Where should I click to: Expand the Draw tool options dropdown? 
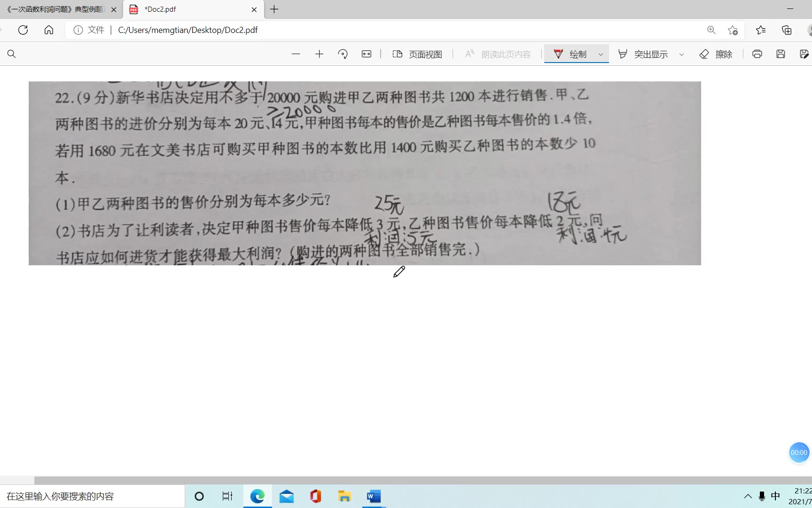pyautogui.click(x=601, y=55)
